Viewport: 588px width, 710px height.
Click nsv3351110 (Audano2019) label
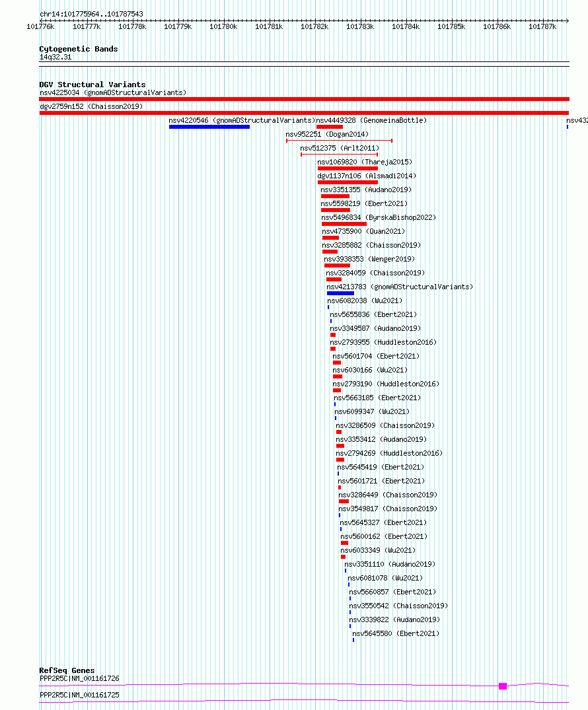click(390, 564)
